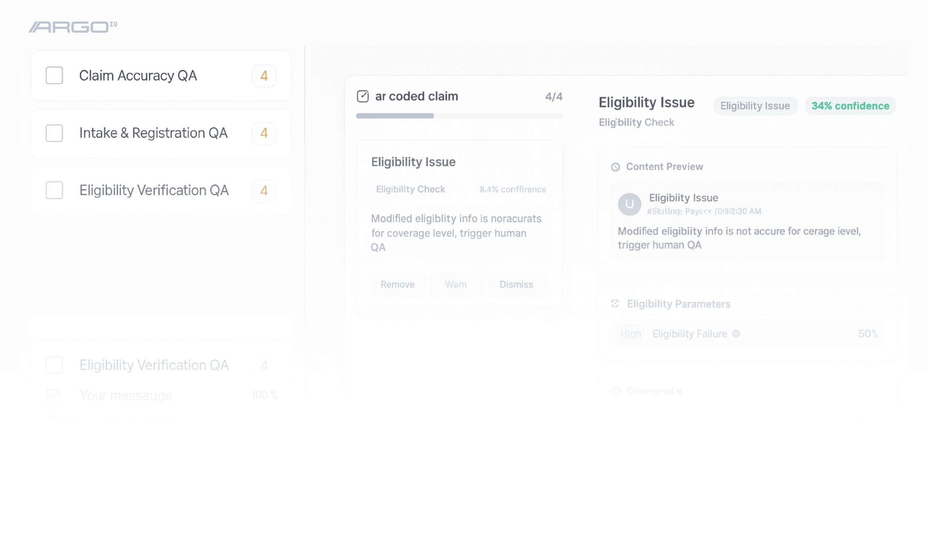This screenshot has width=928, height=560.
Task: Click the Dismiss button
Action: (516, 285)
